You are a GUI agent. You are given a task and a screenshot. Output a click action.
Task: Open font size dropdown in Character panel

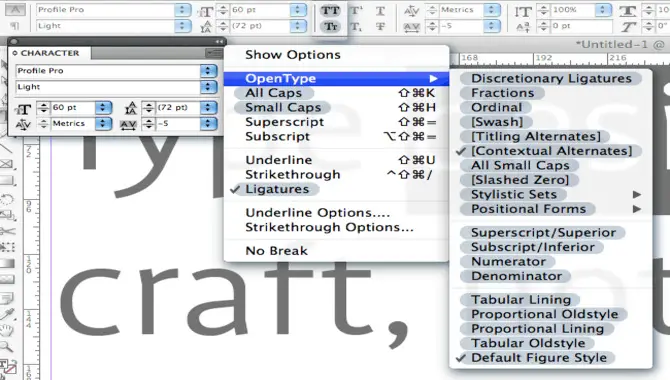point(103,108)
